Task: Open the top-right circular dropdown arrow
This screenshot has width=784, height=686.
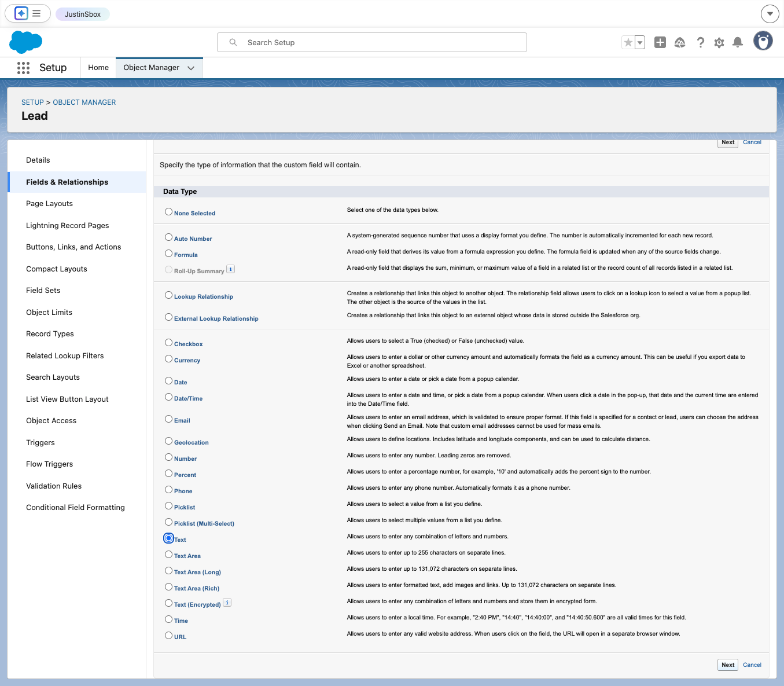Action: 770,13
